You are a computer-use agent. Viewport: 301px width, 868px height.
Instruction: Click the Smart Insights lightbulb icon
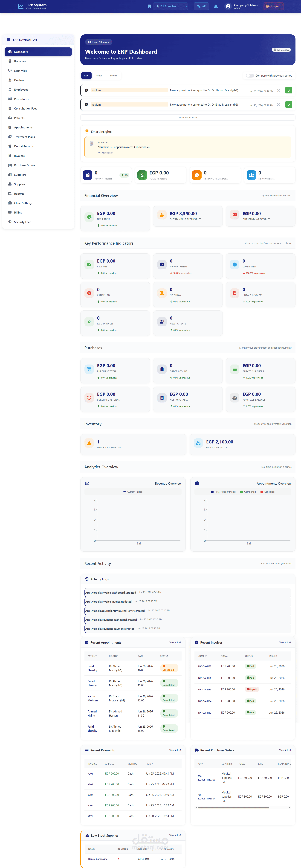click(x=87, y=131)
